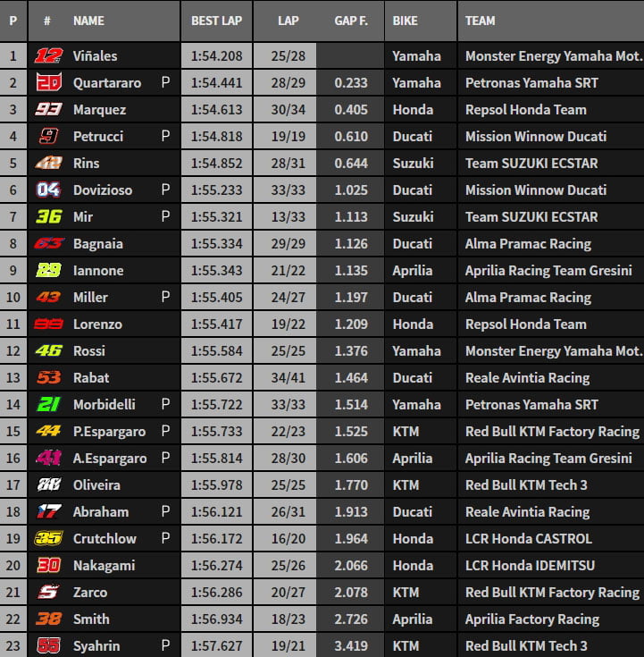Sort by the NAME column header
The image size is (644, 657).
click(x=88, y=20)
